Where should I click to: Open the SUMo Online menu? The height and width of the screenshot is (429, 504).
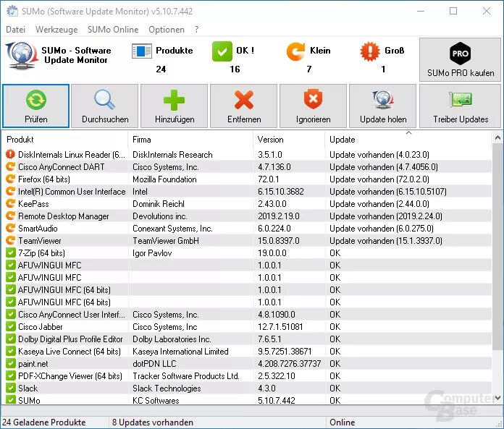point(113,30)
